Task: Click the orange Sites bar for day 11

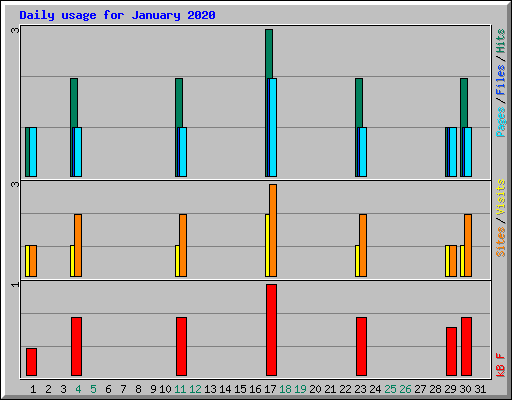Action: point(183,245)
